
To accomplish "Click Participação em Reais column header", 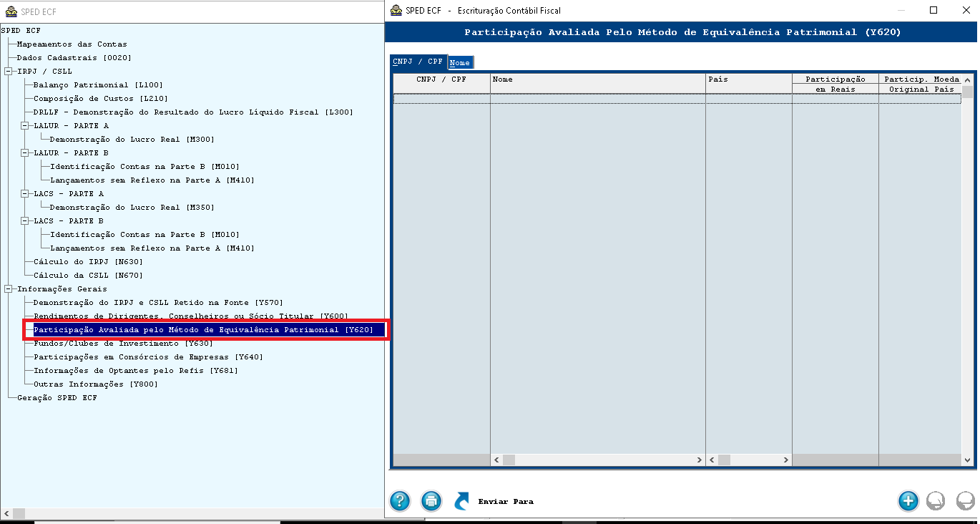I will [836, 84].
